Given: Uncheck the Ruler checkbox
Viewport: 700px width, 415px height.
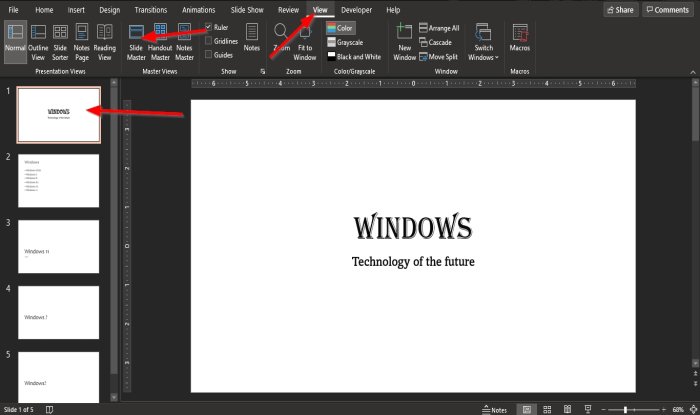Looking at the screenshot, I should tap(208, 27).
